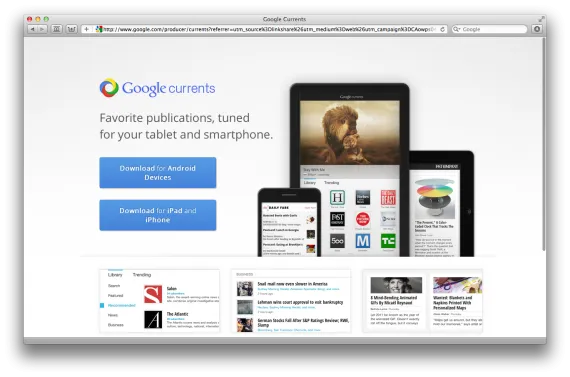
Task: Click the 'Google Currents' window title
Action: 284,19
